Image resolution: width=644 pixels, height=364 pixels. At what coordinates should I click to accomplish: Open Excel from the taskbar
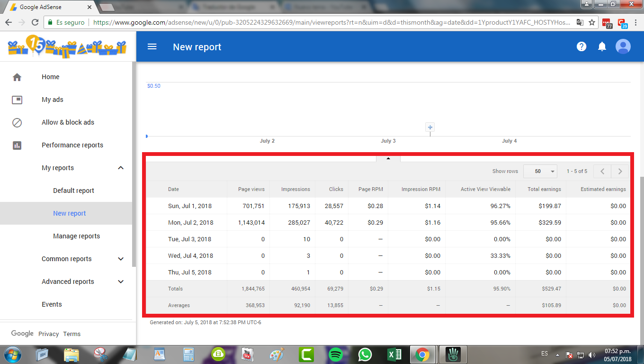(x=394, y=354)
